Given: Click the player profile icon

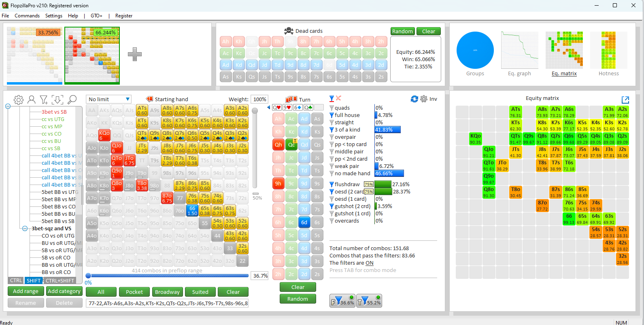Looking at the screenshot, I should [32, 100].
